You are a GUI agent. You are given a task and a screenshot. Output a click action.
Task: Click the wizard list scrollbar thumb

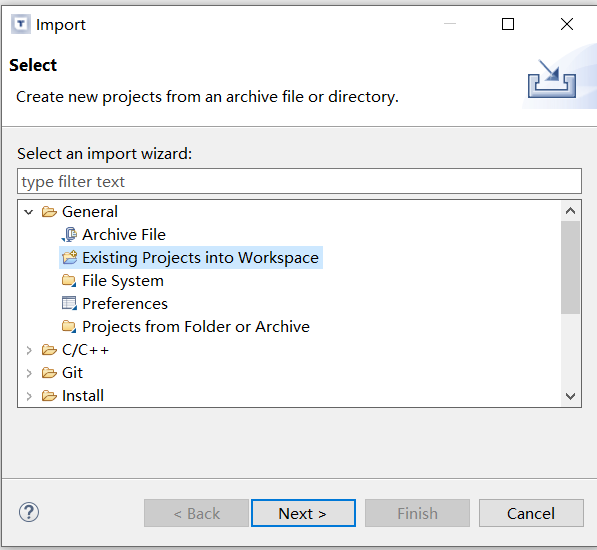point(570,268)
